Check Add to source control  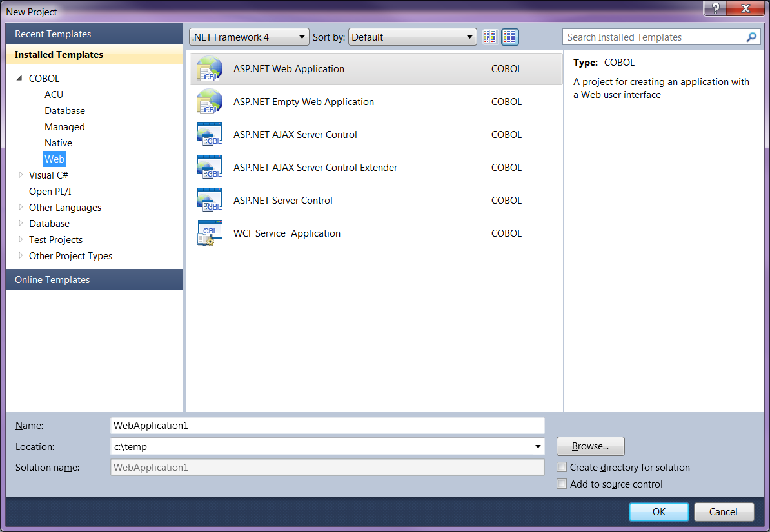point(562,484)
